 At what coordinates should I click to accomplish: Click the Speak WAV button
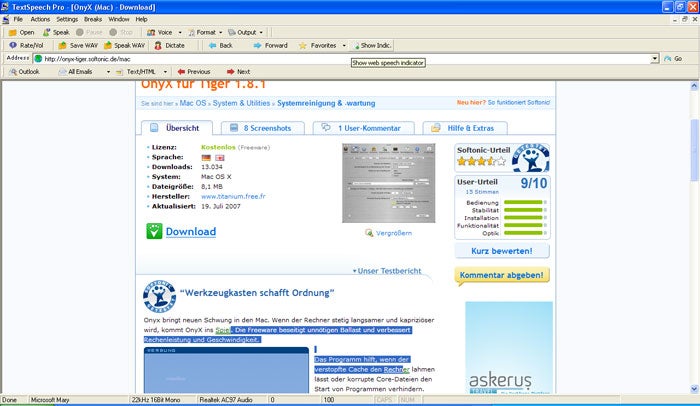tap(125, 46)
